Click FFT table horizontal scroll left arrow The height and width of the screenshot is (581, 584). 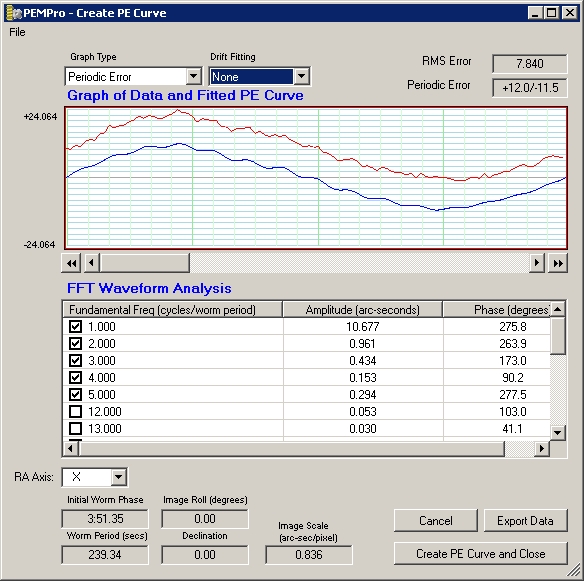[70, 448]
